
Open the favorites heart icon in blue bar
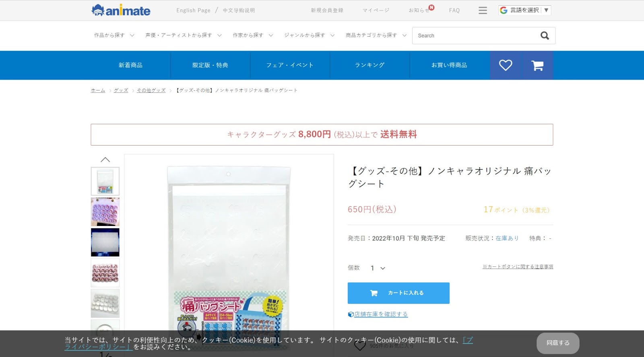pyautogui.click(x=506, y=65)
